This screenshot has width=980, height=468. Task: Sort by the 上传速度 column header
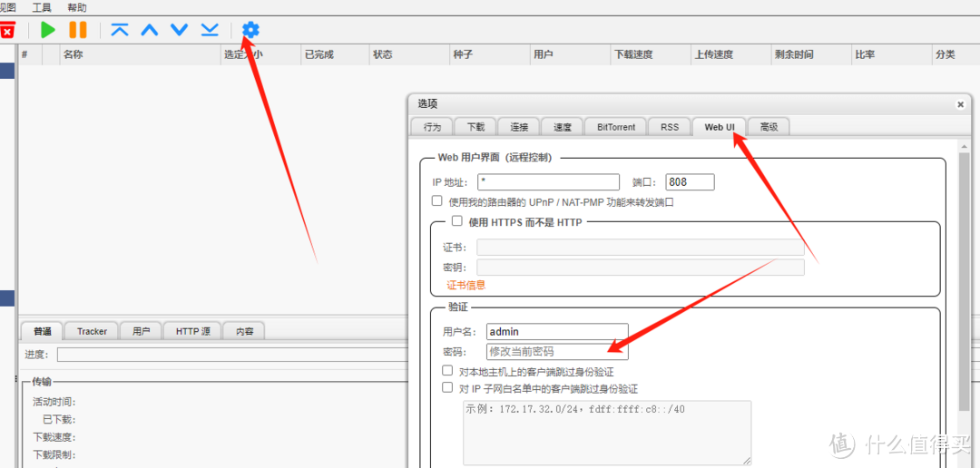click(730, 54)
